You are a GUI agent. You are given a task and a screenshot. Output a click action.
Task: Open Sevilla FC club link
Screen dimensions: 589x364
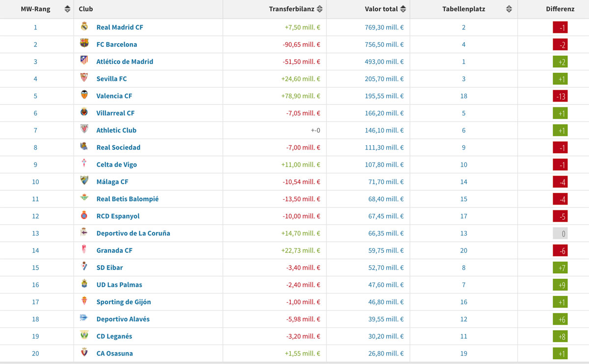point(111,78)
